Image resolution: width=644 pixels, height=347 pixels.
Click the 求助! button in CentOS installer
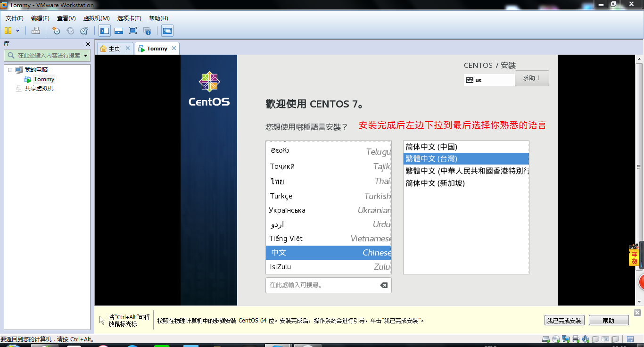coord(532,78)
